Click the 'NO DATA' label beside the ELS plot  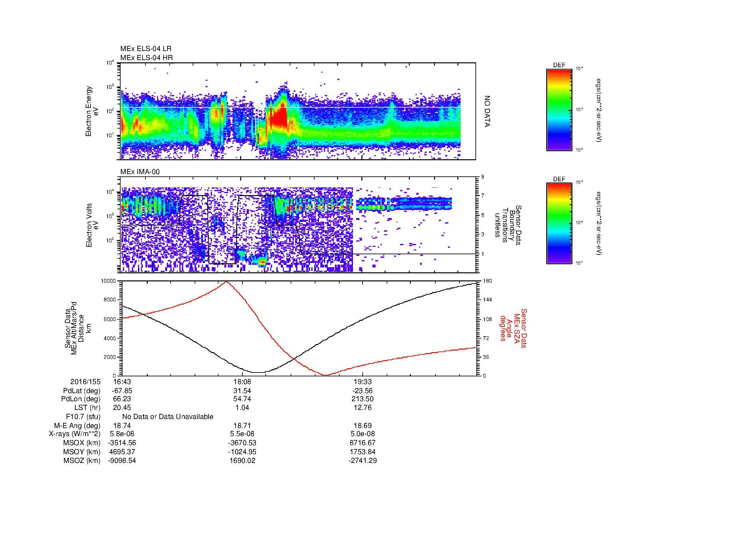click(487, 111)
